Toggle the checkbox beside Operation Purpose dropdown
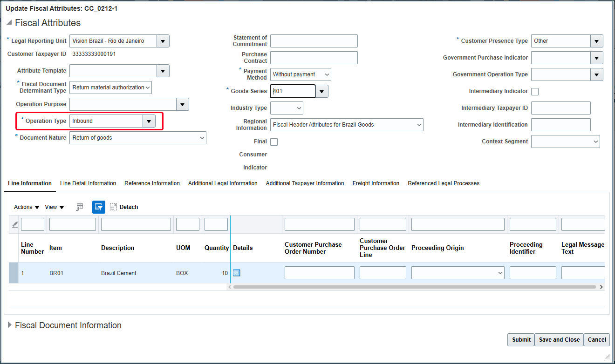The height and width of the screenshot is (364, 615). point(182,104)
